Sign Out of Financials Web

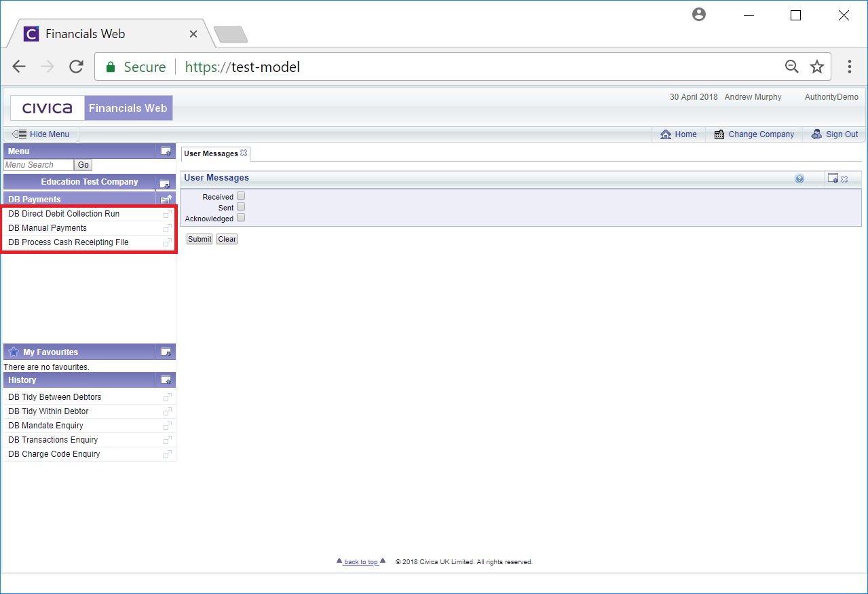click(x=835, y=134)
